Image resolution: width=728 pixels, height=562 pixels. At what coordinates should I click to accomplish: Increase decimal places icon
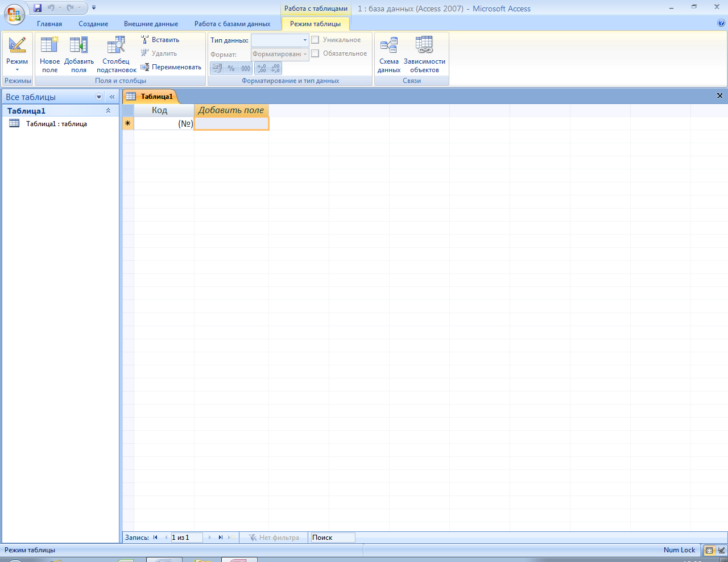pos(262,68)
